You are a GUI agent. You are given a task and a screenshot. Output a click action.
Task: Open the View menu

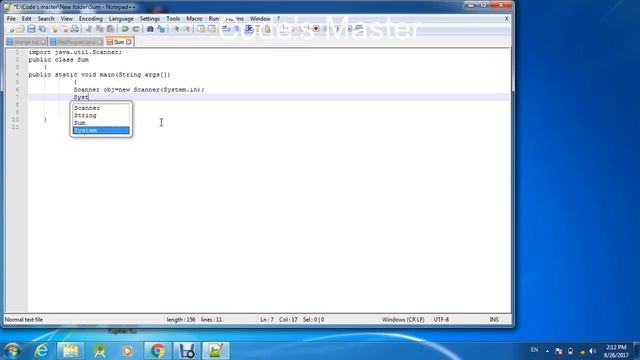[x=67, y=19]
